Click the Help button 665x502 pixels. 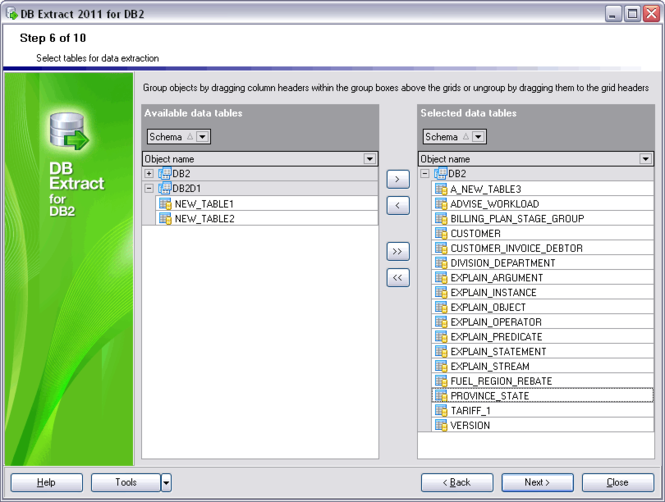pos(47,482)
